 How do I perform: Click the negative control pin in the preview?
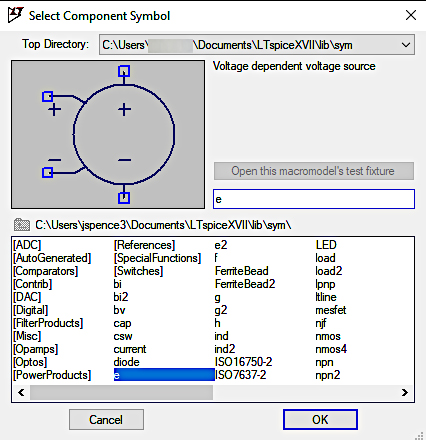point(47,172)
